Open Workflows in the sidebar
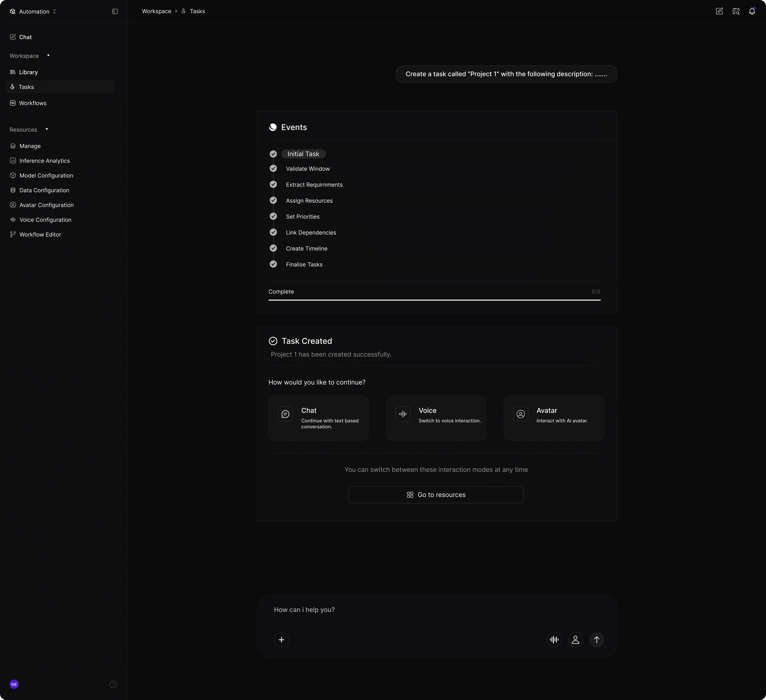Screen dimensions: 766x700 coord(33,103)
